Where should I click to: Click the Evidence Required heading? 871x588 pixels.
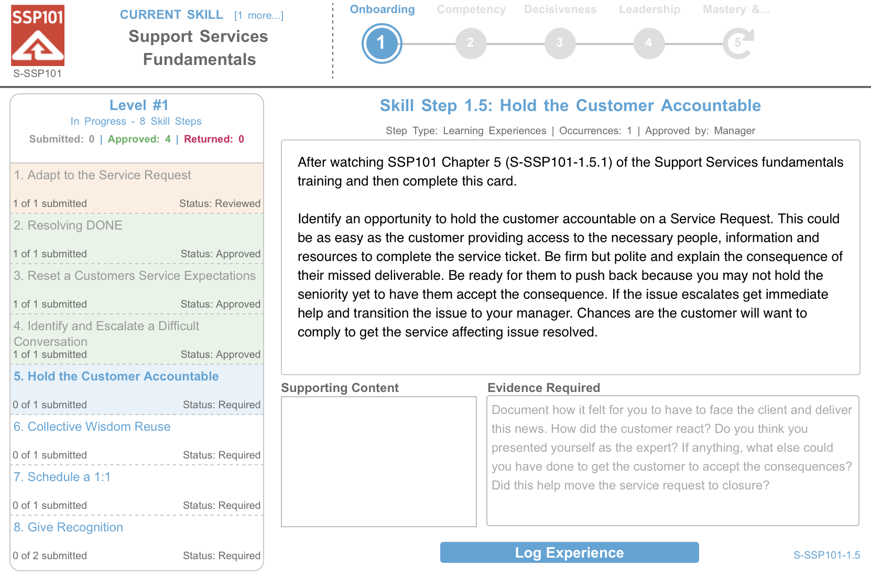(x=543, y=388)
